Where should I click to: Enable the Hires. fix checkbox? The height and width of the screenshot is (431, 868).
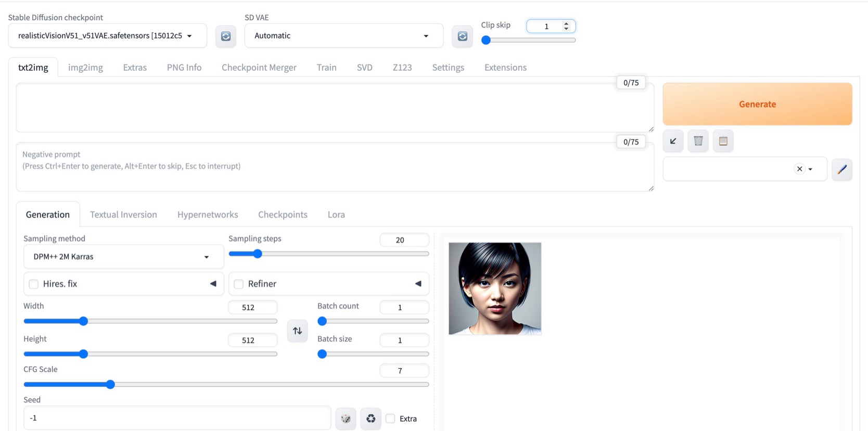[34, 284]
